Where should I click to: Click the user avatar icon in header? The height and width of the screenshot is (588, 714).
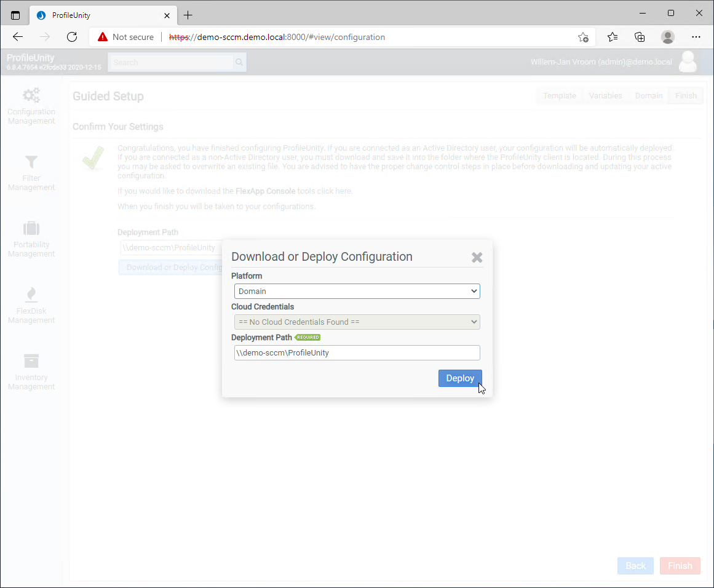pos(688,62)
